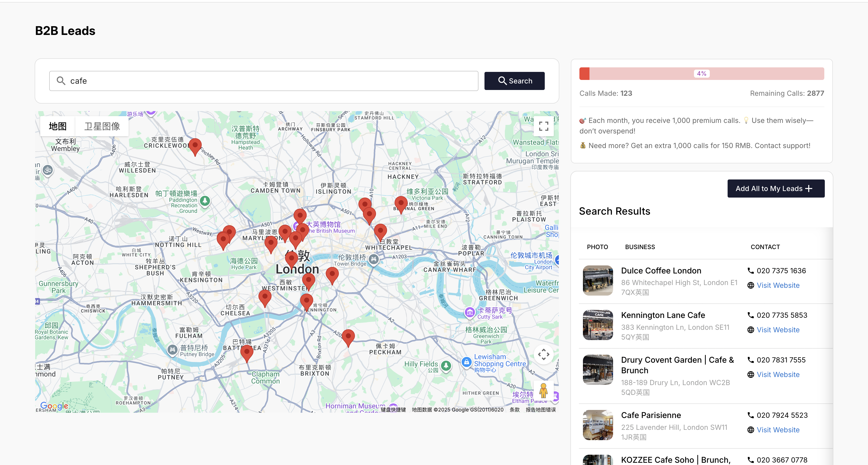Screen dimensions: 868x465
Task: Click the Dulce Coffee London business name
Action: click(x=661, y=271)
